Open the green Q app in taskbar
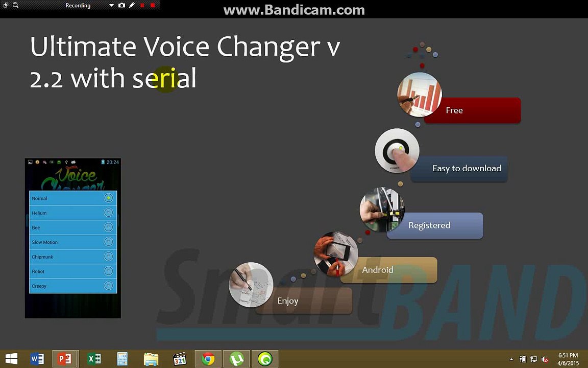The width and height of the screenshot is (588, 368). (265, 359)
